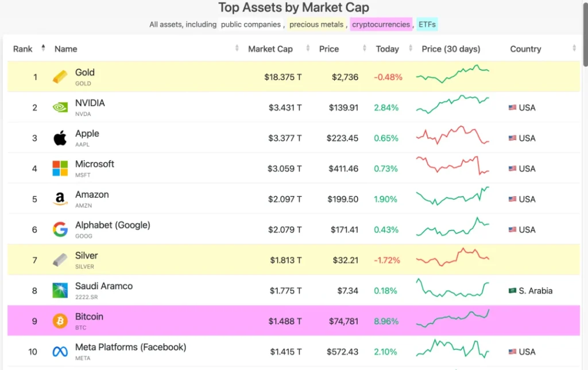Screen dimensions: 588x370
Task: Open the cryptocurrencies filter link
Action: click(381, 24)
